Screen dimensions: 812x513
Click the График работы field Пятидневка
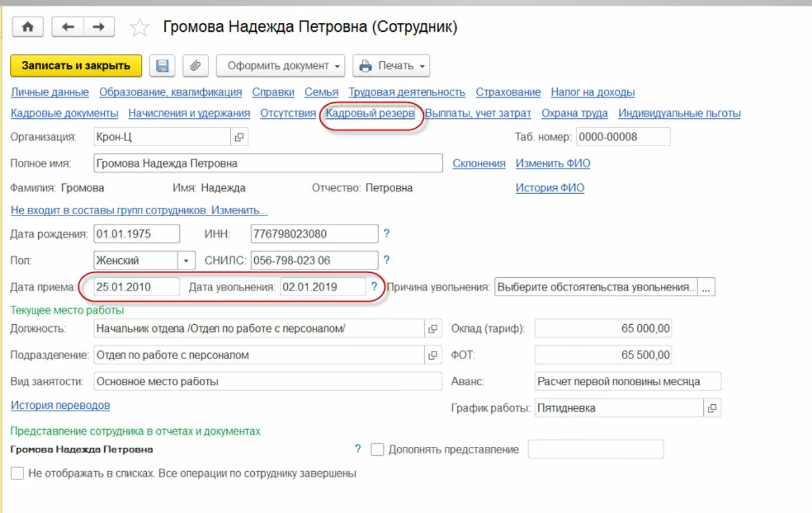click(x=619, y=408)
